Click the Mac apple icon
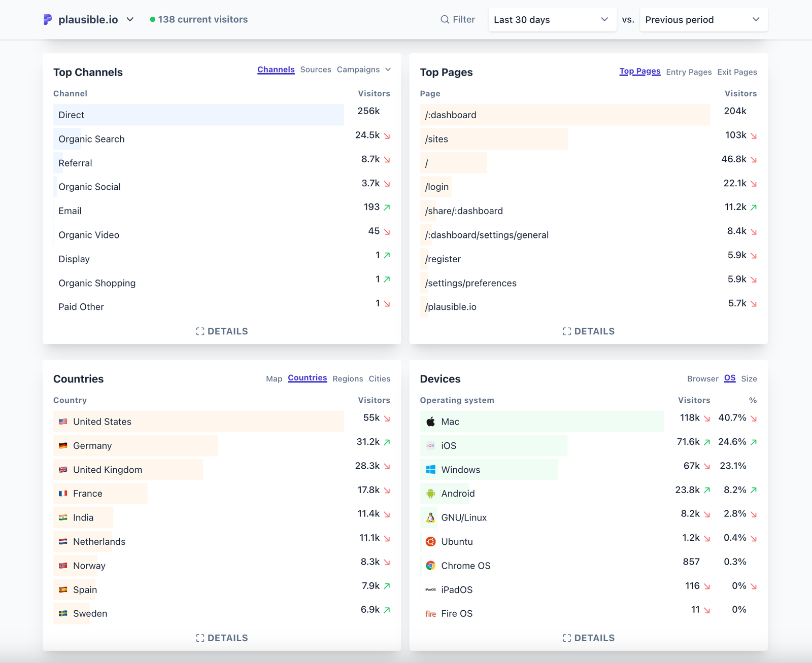Viewport: 812px width, 663px height. [x=430, y=422]
